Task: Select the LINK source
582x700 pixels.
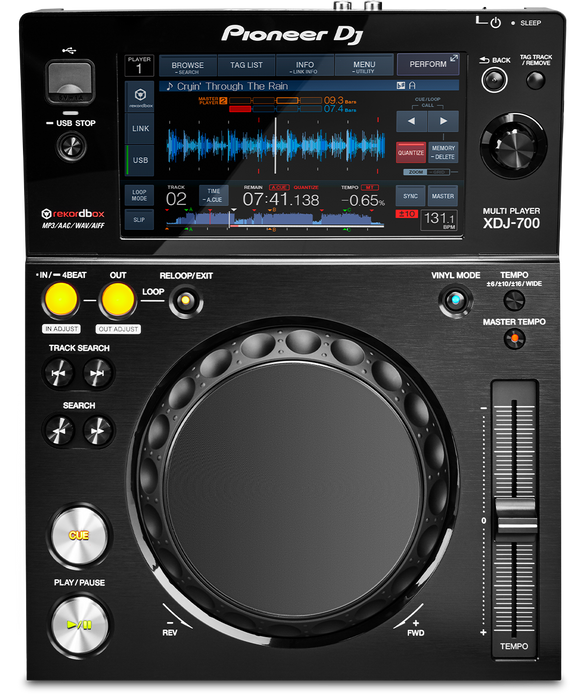Action: pyautogui.click(x=140, y=129)
